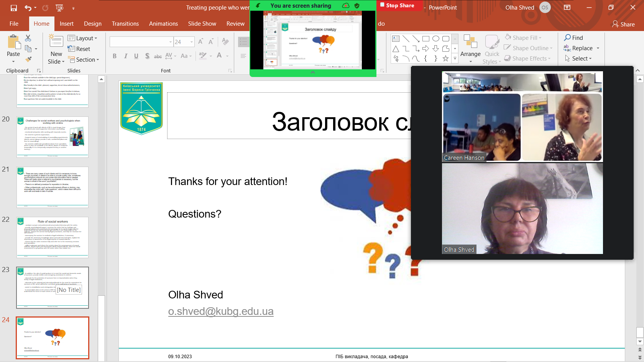Open the Layout dropdown
The height and width of the screenshot is (362, 644).
[83, 38]
